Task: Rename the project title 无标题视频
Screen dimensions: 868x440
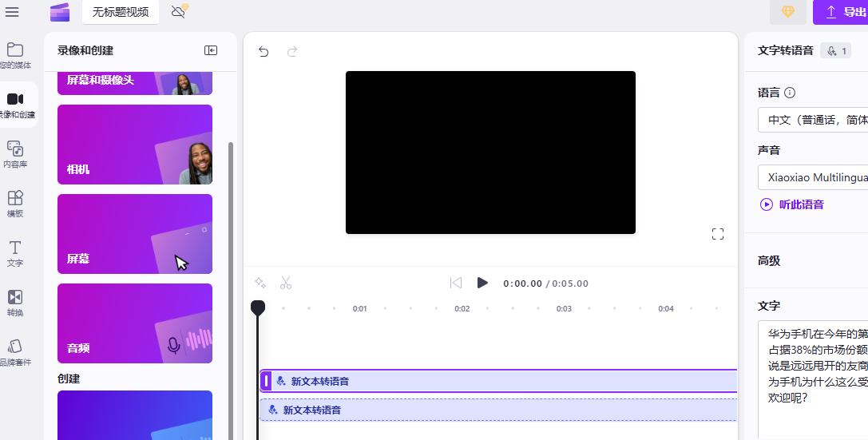Action: click(x=120, y=12)
